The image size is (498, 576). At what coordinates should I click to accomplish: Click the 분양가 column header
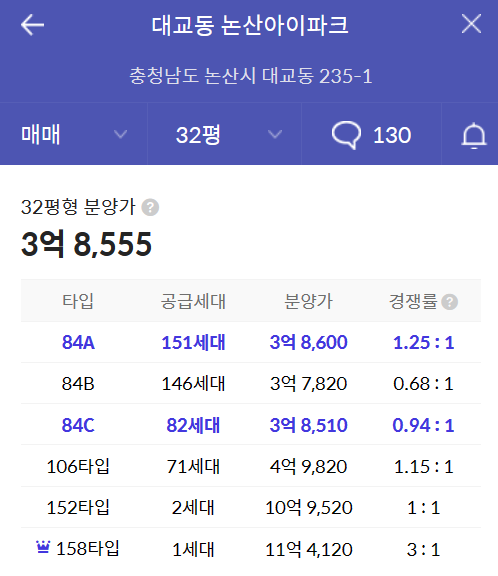click(308, 301)
